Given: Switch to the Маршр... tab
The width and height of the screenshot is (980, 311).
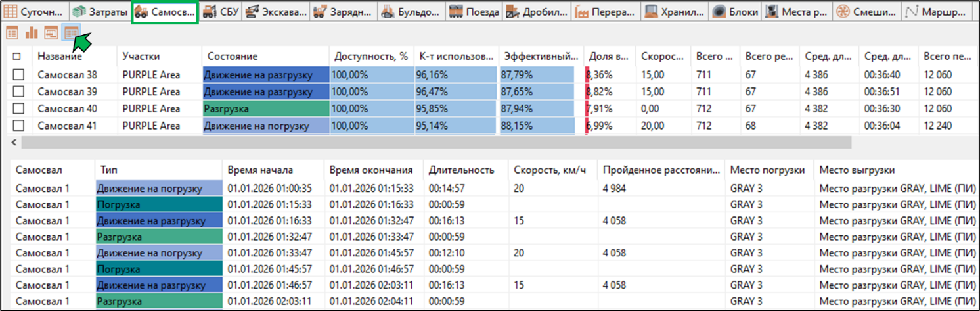Looking at the screenshot, I should click(935, 12).
